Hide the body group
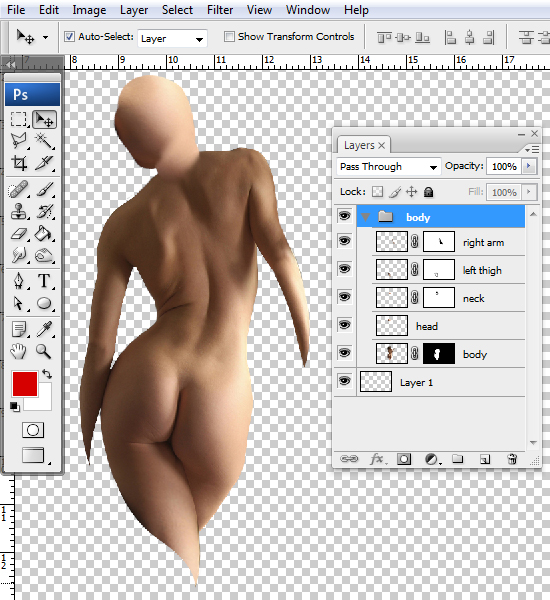Viewport: 550px width, 600px height. [344, 216]
